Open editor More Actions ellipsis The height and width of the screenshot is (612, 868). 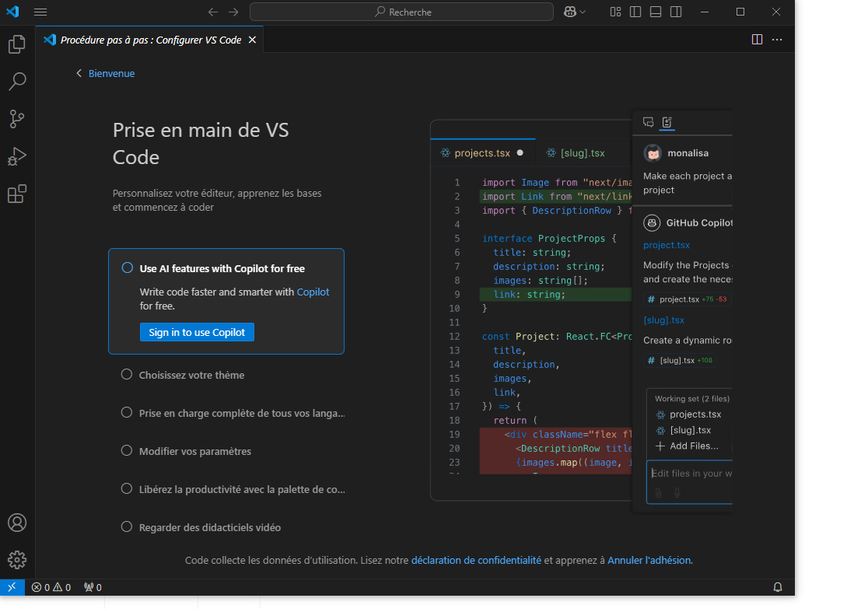777,40
